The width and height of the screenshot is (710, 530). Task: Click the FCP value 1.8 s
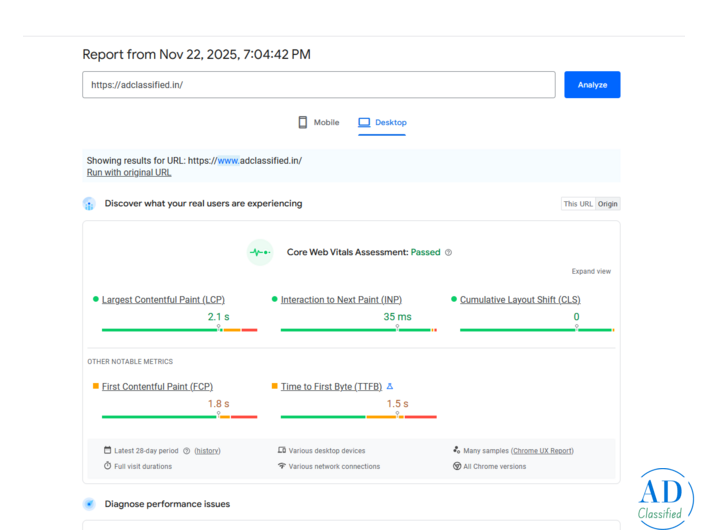(219, 404)
